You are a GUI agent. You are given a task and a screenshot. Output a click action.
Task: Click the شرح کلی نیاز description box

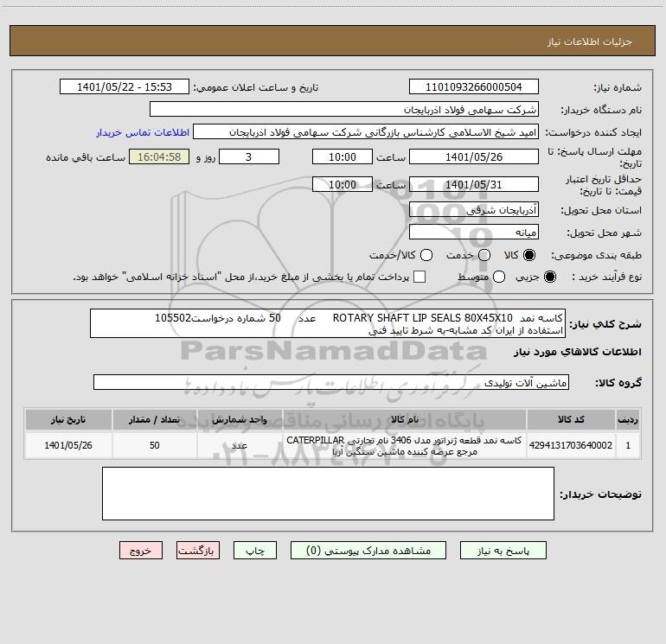tap(328, 323)
